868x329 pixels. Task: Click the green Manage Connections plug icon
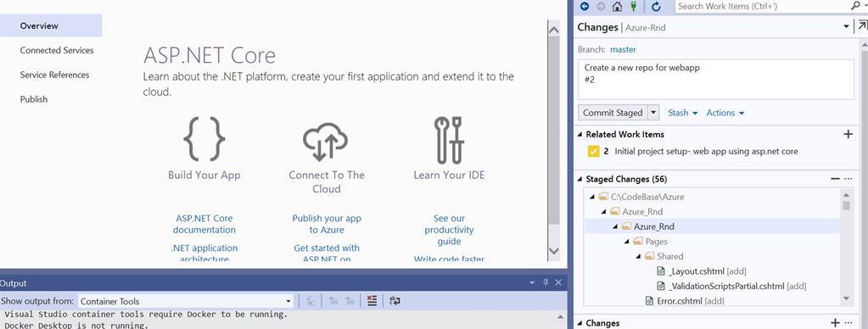click(x=635, y=7)
